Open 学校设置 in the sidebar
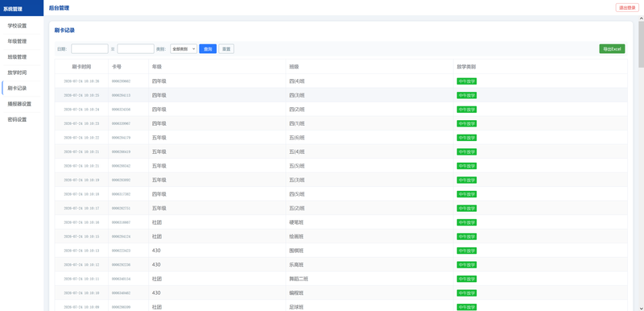Viewport: 644px width, 311px height. point(17,26)
